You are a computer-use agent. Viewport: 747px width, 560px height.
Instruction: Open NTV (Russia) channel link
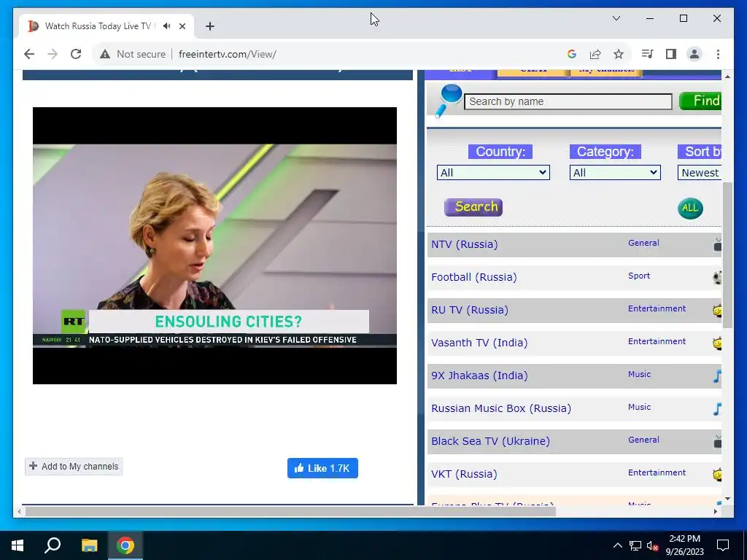click(x=465, y=244)
